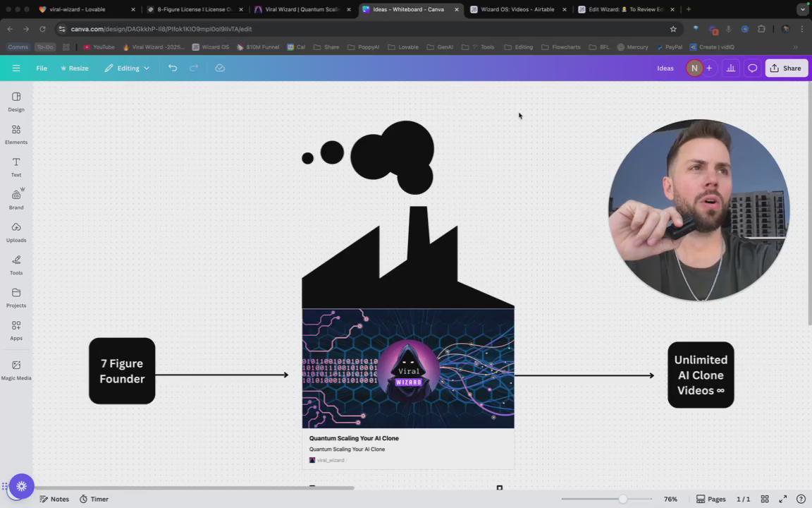Open the grid view icon
812x508 pixels.
point(764,500)
